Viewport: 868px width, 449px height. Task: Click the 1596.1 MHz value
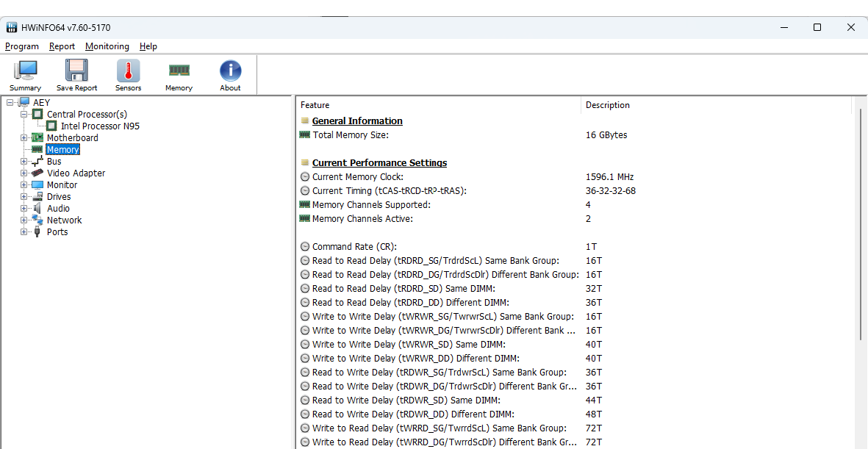click(609, 177)
